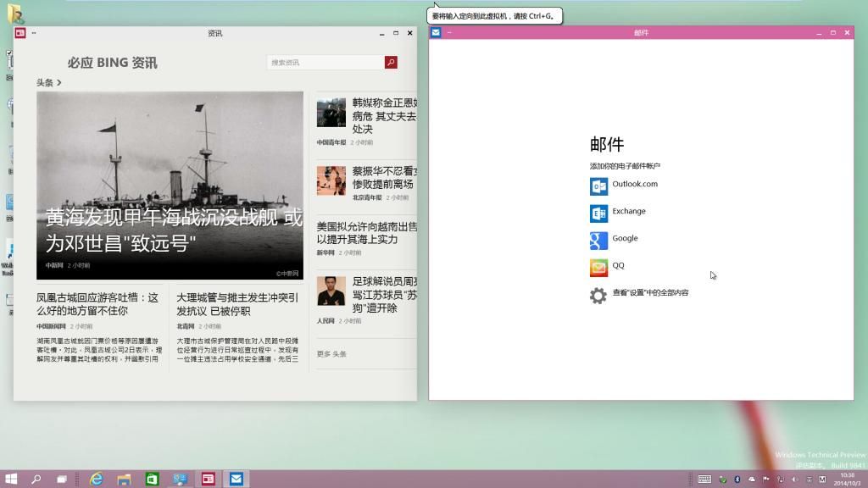
Task: Open the touch keyboard tray icon
Action: point(704,480)
